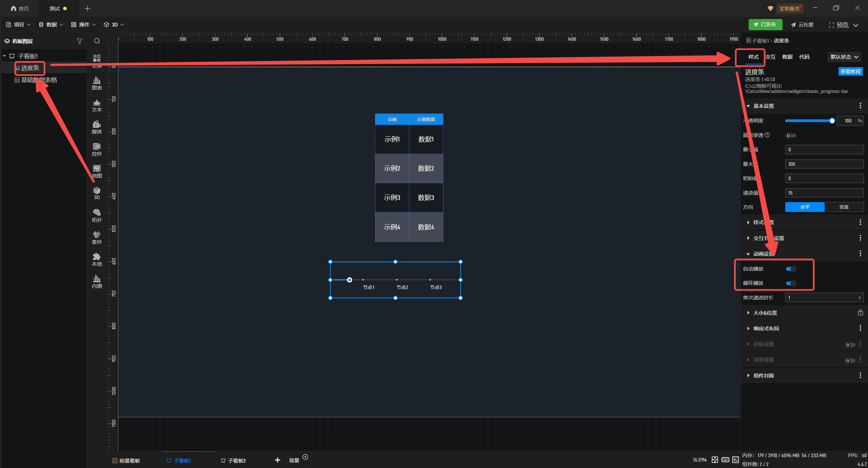The width and height of the screenshot is (868, 468).
Task: Open the 地图 map components icon
Action: 97,171
